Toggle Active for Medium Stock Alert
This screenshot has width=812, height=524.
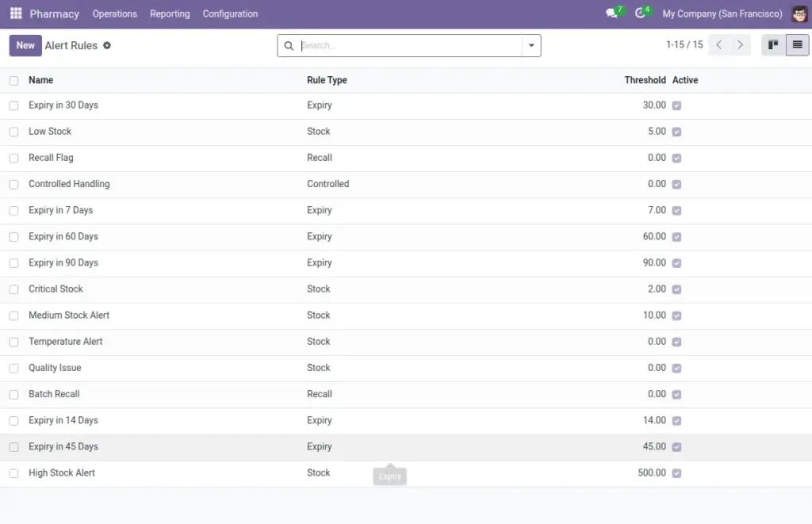coord(676,316)
